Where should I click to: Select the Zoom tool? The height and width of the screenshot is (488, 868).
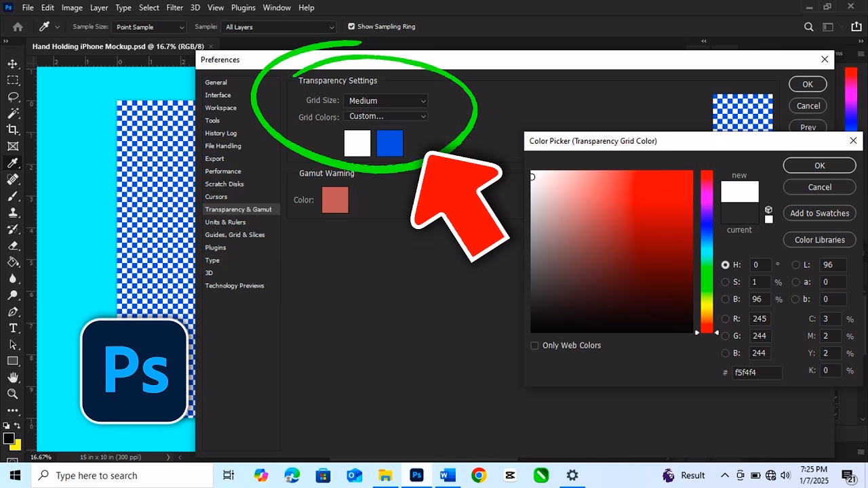pos(12,394)
